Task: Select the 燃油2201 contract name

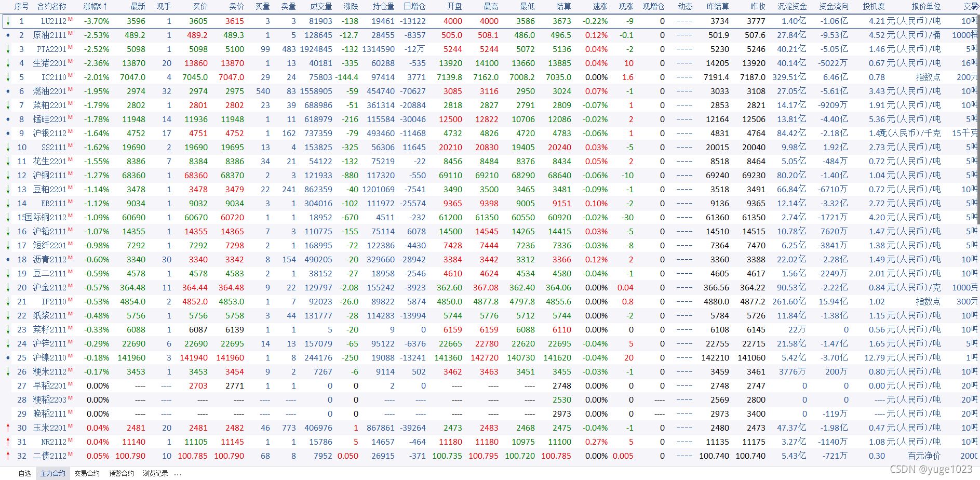Action: coord(50,91)
